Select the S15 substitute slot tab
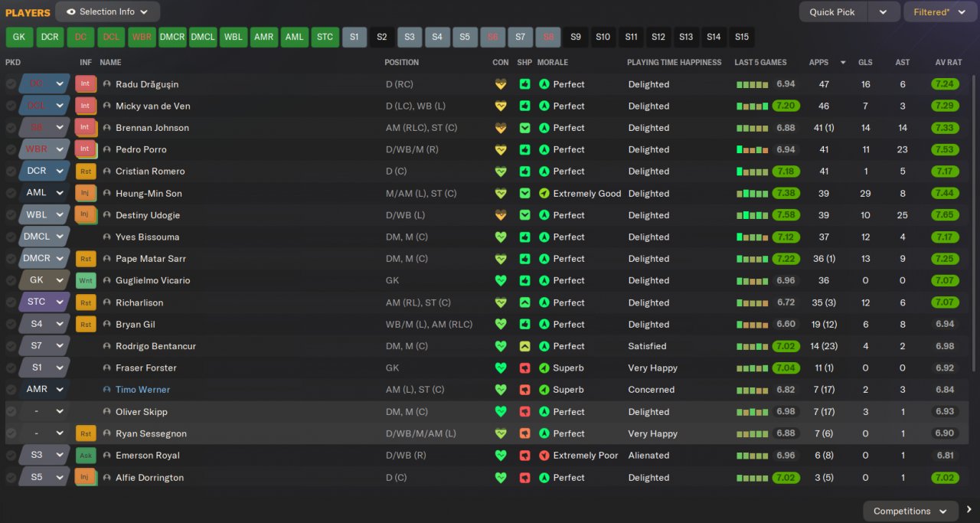This screenshot has width=980, height=523. coord(742,37)
